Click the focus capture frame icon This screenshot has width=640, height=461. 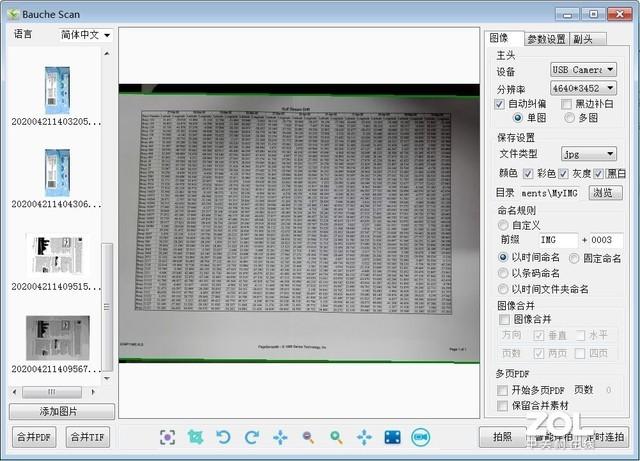tap(167, 437)
